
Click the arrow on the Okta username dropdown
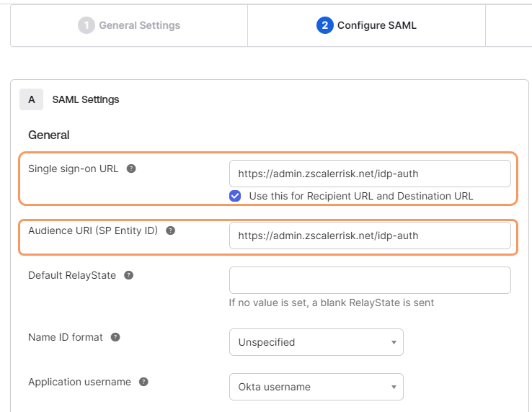tap(394, 387)
